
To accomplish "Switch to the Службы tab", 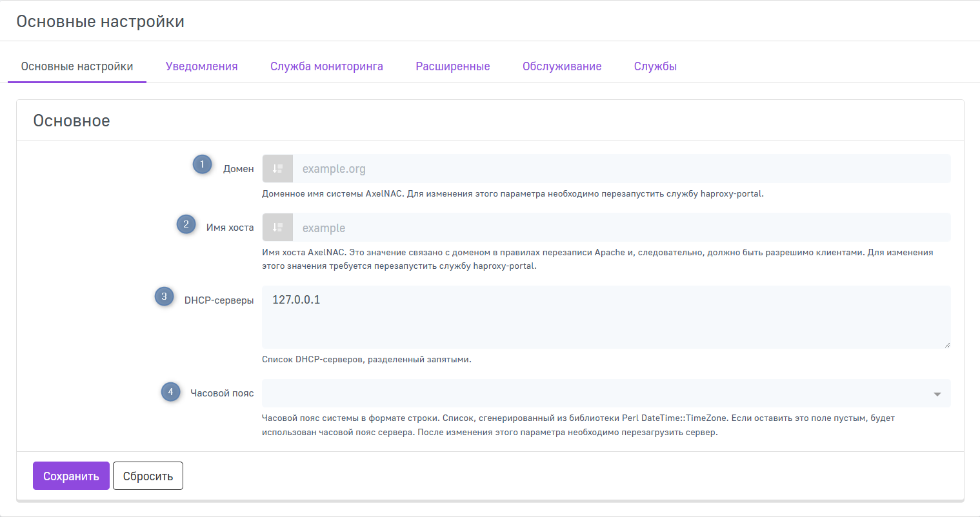I will pos(655,66).
